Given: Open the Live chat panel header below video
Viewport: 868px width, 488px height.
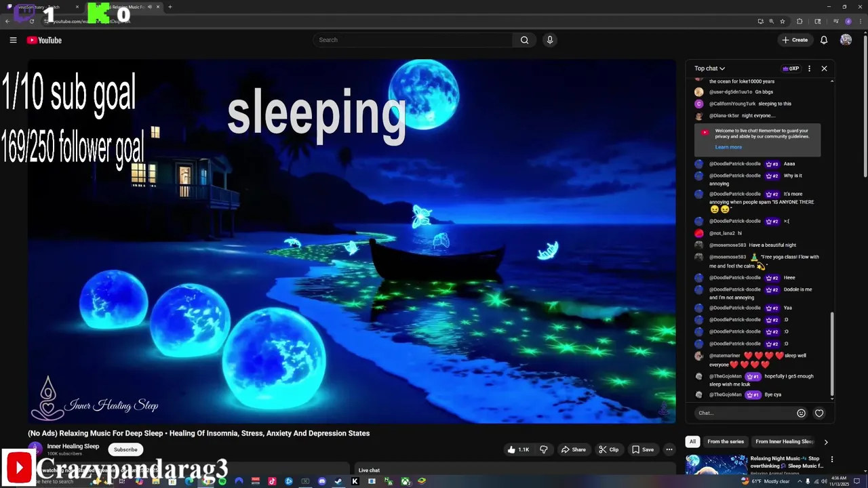Looking at the screenshot, I should tap(370, 470).
